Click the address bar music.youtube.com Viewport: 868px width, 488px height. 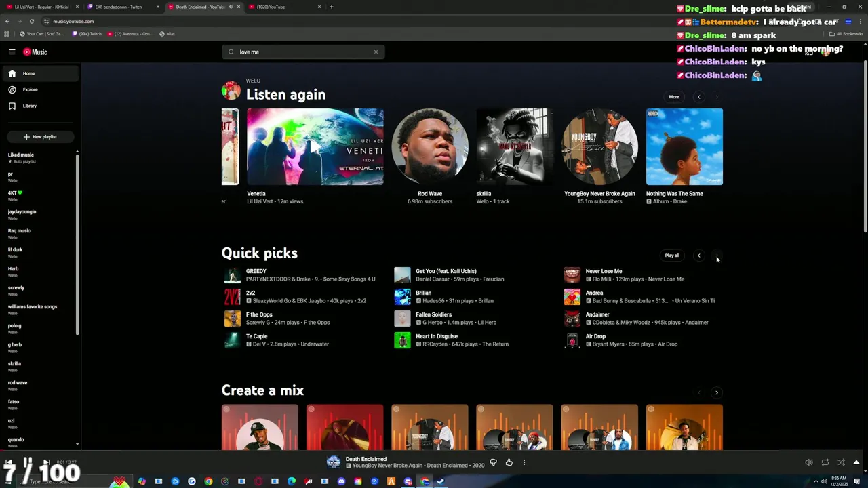(73, 21)
